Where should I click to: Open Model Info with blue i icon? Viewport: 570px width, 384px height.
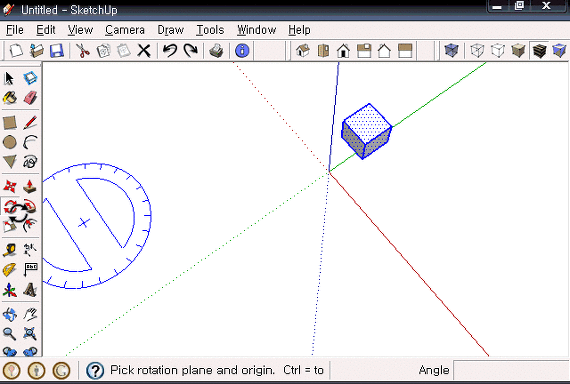pos(242,51)
